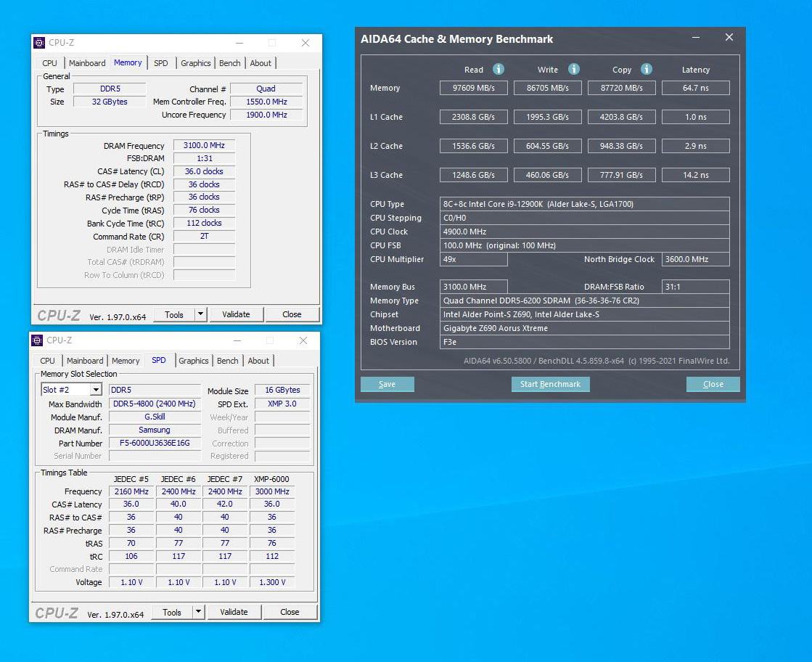This screenshot has height=662, width=812.
Task: Open Graphics tab in upper CPU-Z window
Action: (196, 63)
